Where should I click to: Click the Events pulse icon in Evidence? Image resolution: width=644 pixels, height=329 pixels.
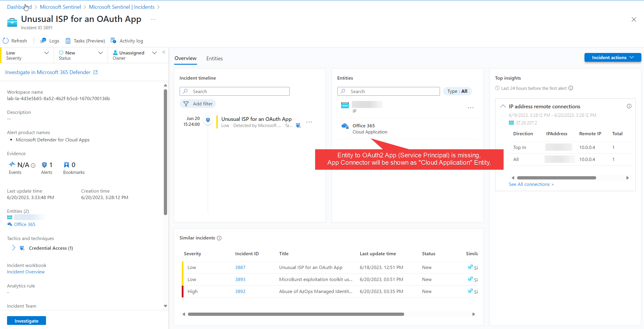click(x=12, y=164)
